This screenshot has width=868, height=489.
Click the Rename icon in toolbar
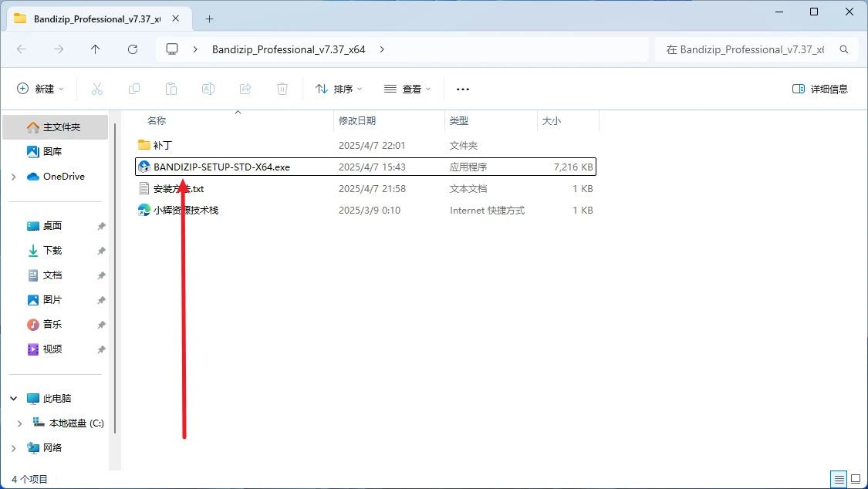pyautogui.click(x=208, y=89)
